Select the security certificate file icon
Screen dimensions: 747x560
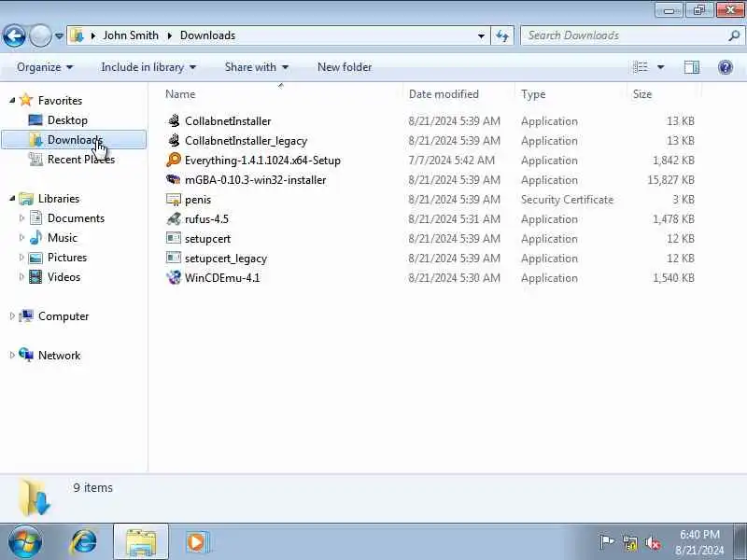pyautogui.click(x=174, y=199)
